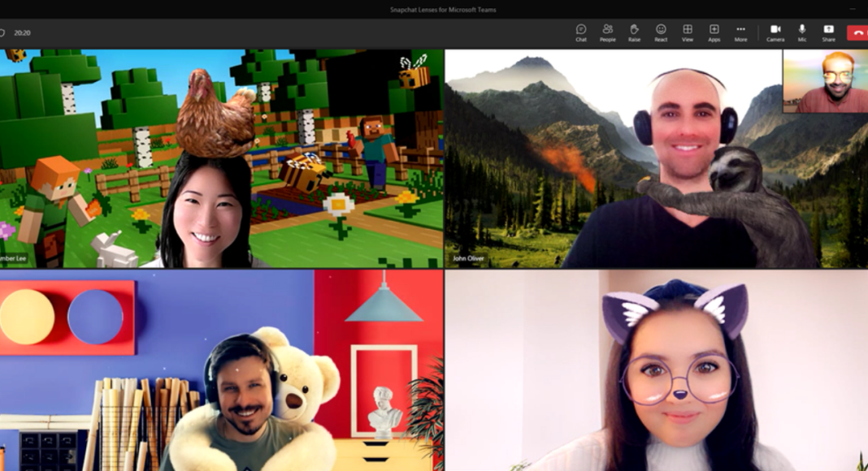Open the View layout options
The height and width of the screenshot is (471, 868).
click(x=687, y=32)
